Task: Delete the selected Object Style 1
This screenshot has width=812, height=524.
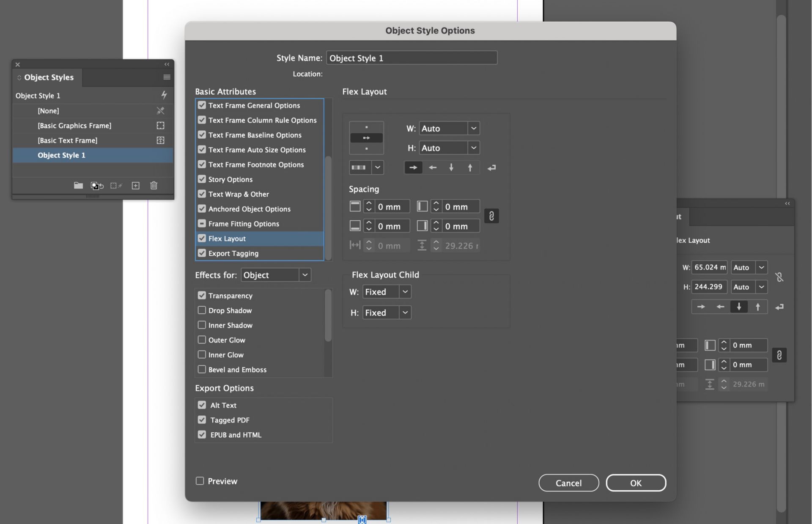Action: (x=154, y=186)
